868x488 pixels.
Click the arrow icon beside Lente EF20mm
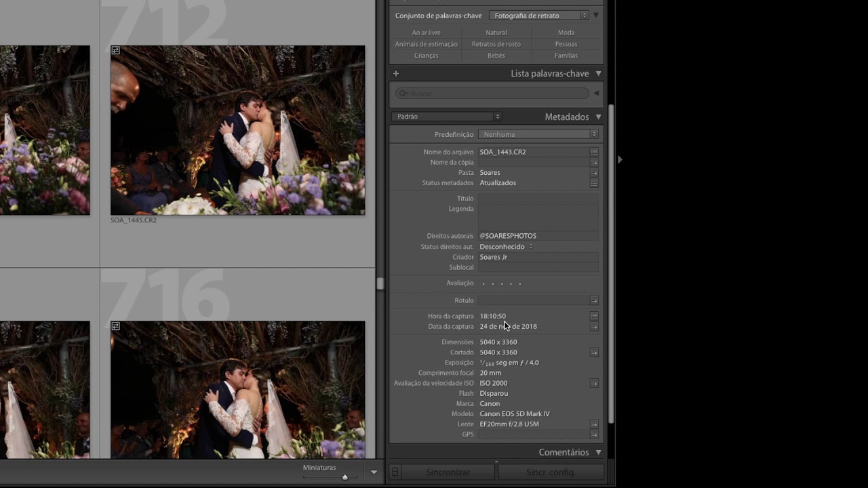click(x=594, y=424)
